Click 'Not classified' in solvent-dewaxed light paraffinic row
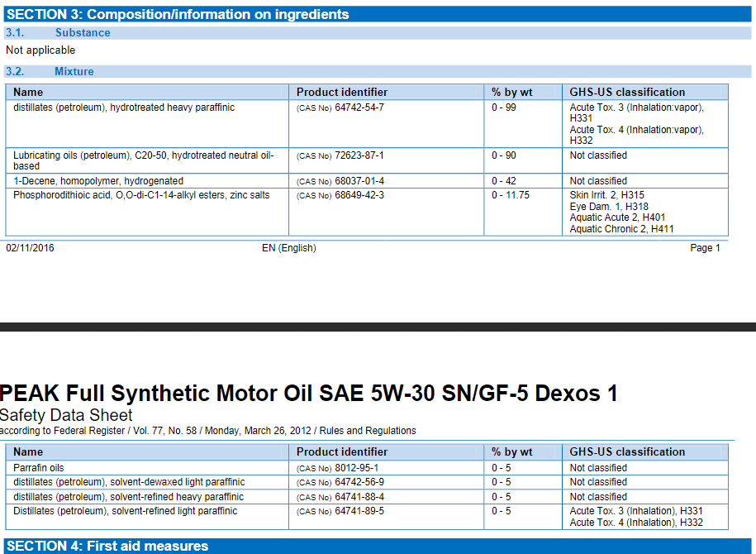 598,482
